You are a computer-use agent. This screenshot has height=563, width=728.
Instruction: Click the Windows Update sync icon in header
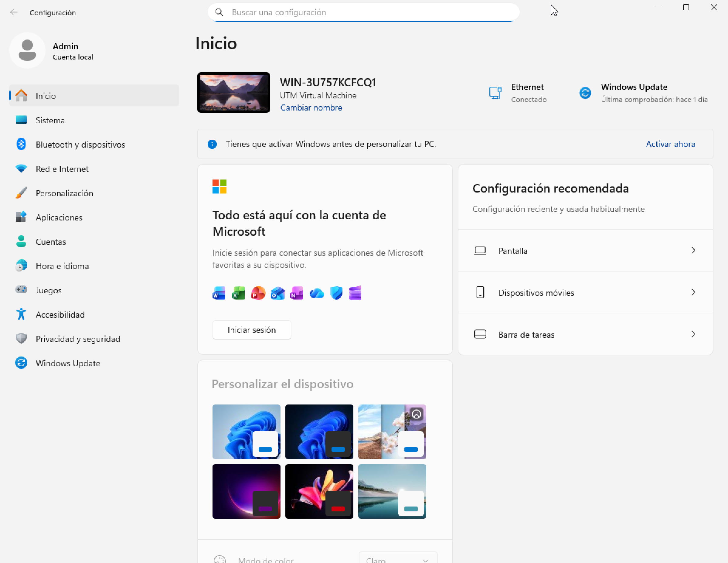585,93
